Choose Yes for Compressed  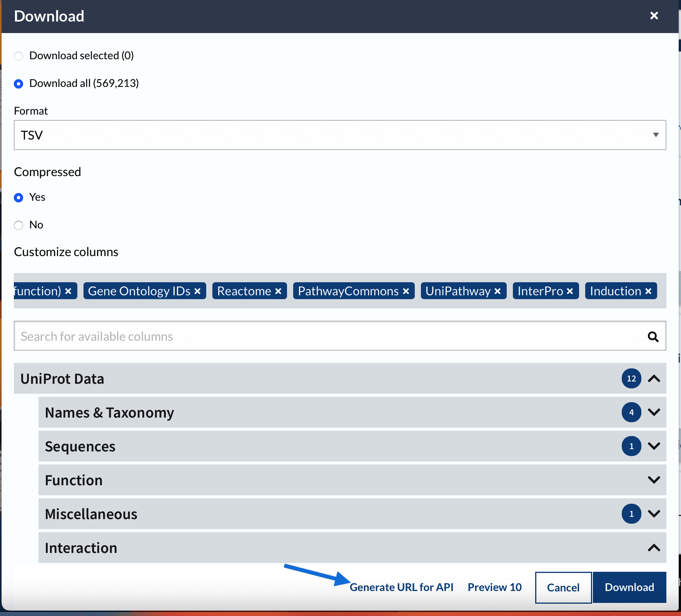[x=18, y=198]
